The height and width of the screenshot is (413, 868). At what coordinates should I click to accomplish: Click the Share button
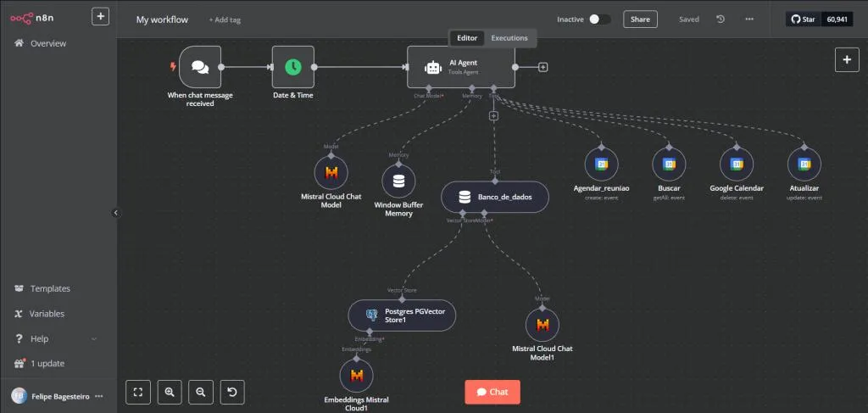(640, 19)
